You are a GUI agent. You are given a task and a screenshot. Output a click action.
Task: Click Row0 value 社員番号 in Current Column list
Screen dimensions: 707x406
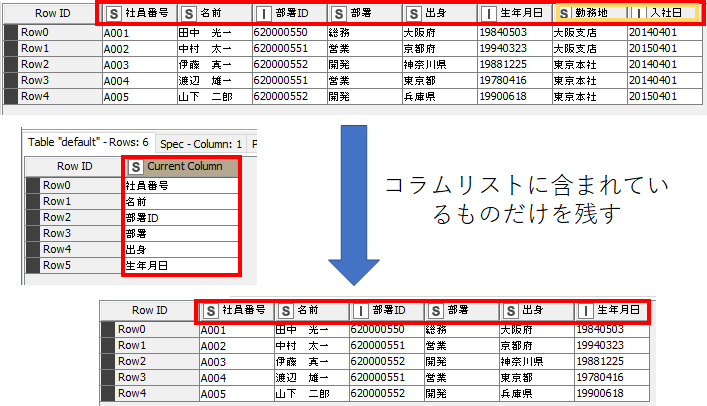point(180,185)
